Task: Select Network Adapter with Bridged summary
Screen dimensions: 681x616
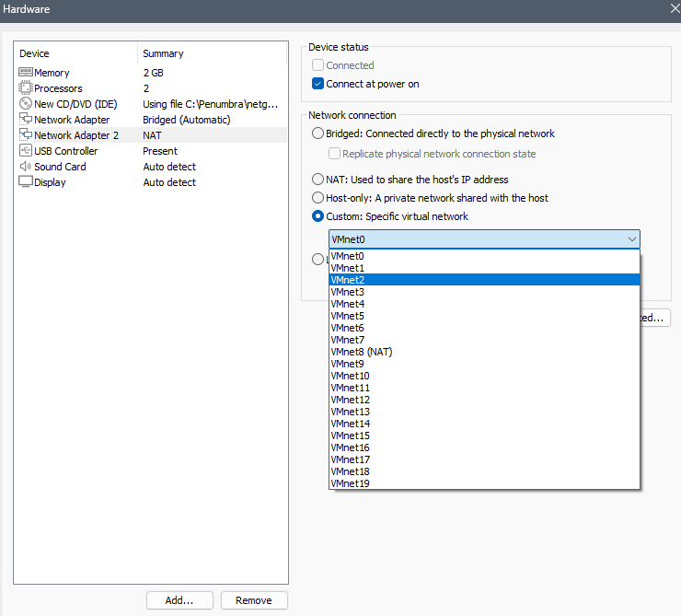Action: coord(151,120)
